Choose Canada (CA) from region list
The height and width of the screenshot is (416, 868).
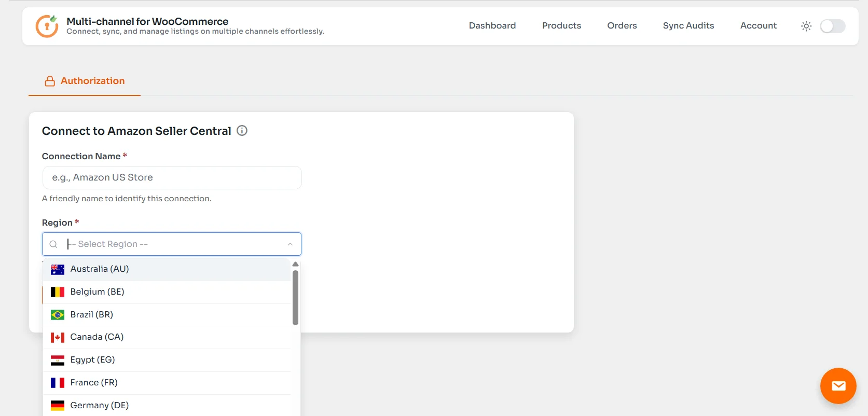[x=167, y=337]
